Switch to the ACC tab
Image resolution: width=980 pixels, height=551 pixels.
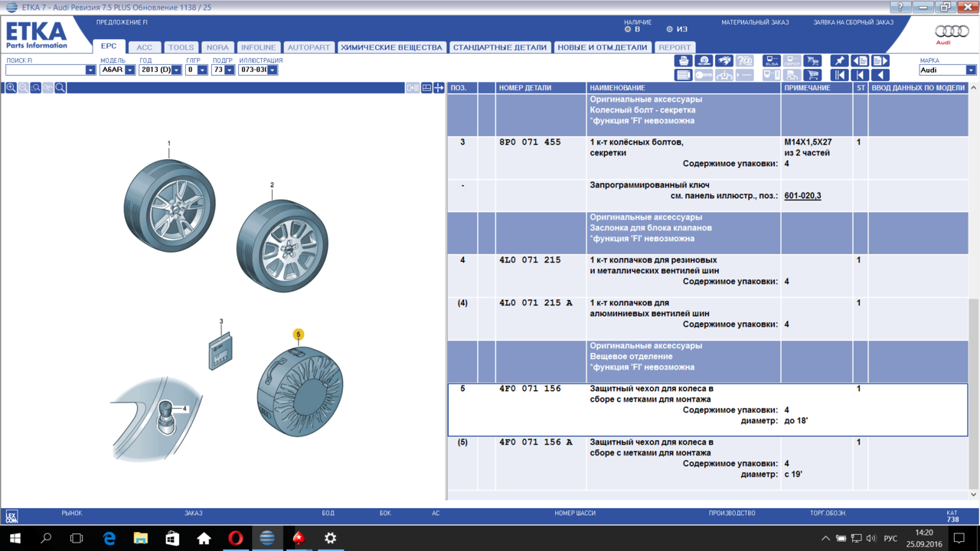pyautogui.click(x=145, y=47)
